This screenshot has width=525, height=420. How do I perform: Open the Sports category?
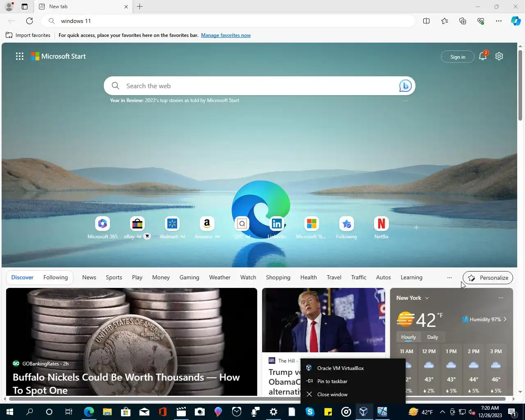coord(114,278)
